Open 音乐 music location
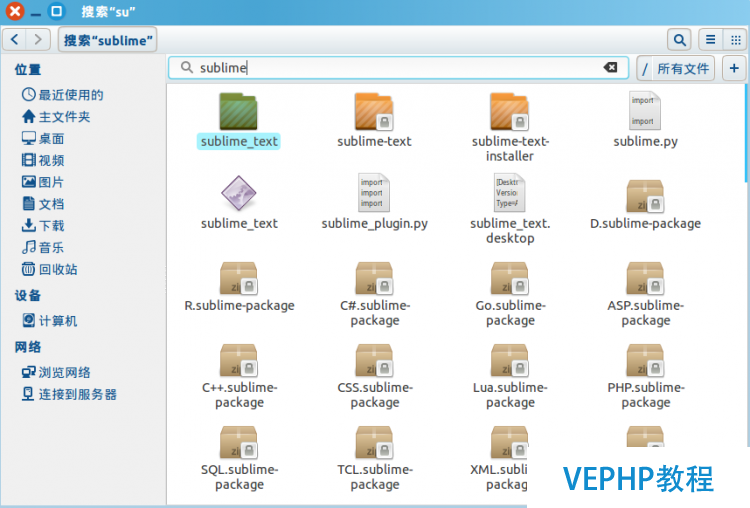 pos(43,247)
